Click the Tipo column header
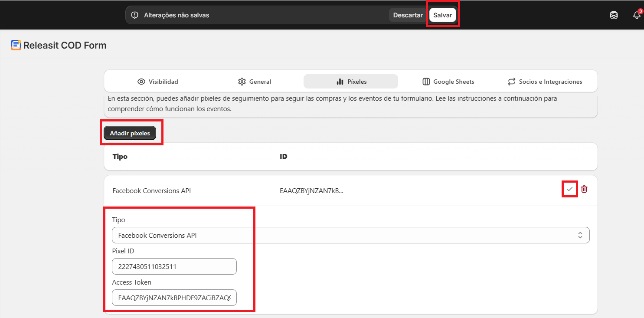This screenshot has width=644, height=318. (x=120, y=156)
